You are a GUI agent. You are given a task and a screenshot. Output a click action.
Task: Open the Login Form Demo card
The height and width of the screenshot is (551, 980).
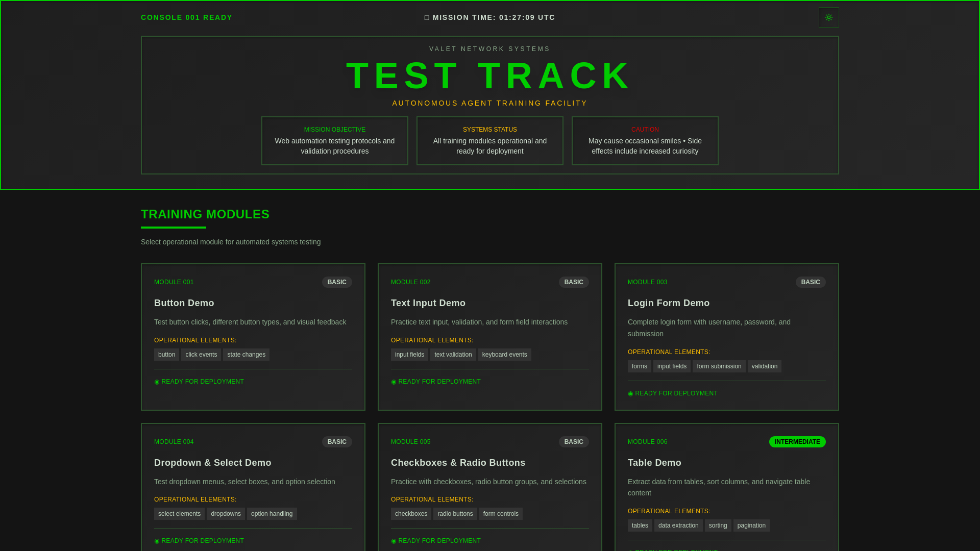(668, 303)
